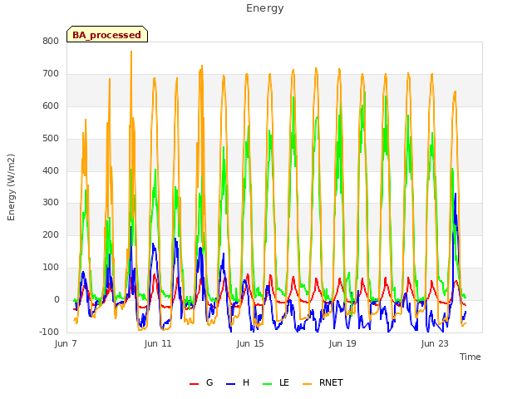This screenshot has width=532, height=399.
Task: Click the Jun 11 x-axis label
Action: (158, 343)
